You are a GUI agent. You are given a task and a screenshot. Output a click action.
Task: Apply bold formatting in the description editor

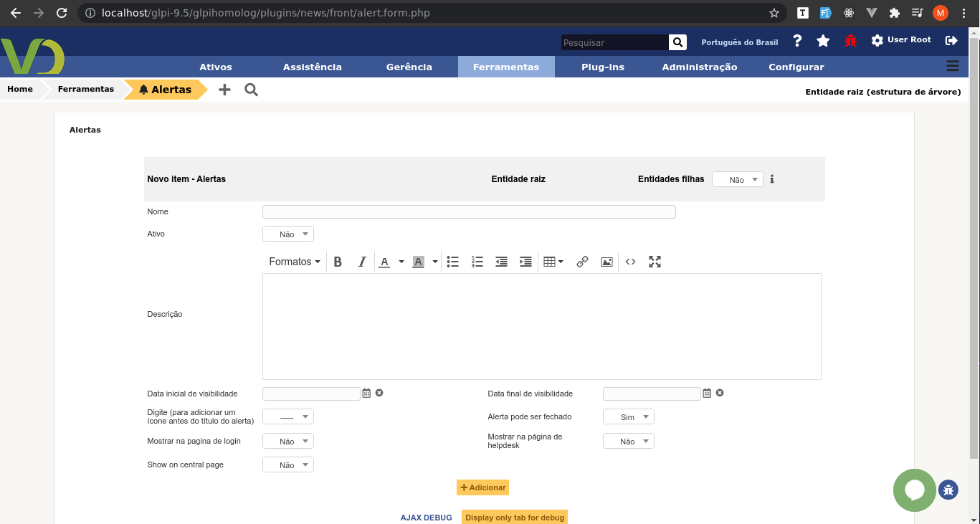tap(338, 262)
